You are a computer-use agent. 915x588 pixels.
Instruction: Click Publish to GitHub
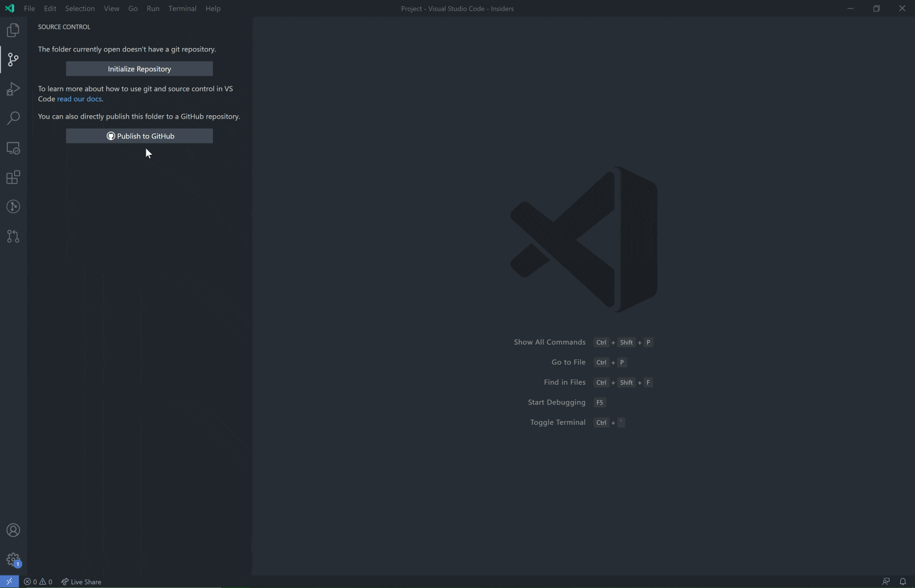[139, 136]
